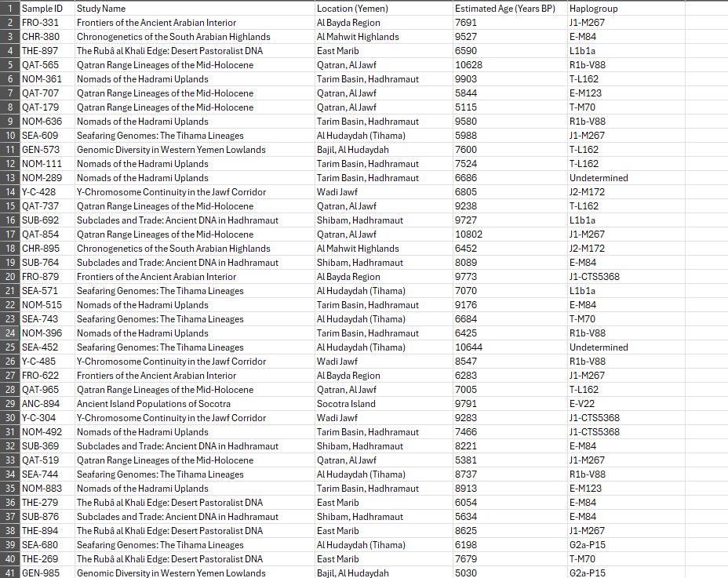Click the Al Mahwit Highlands cell in row 3
This screenshot has width=728, height=578.
384,37
